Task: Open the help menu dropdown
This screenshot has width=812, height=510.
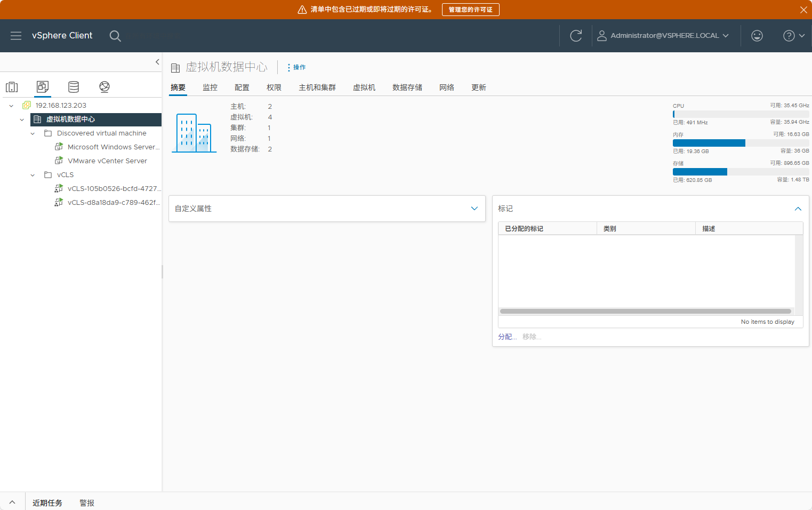Action: coord(793,36)
